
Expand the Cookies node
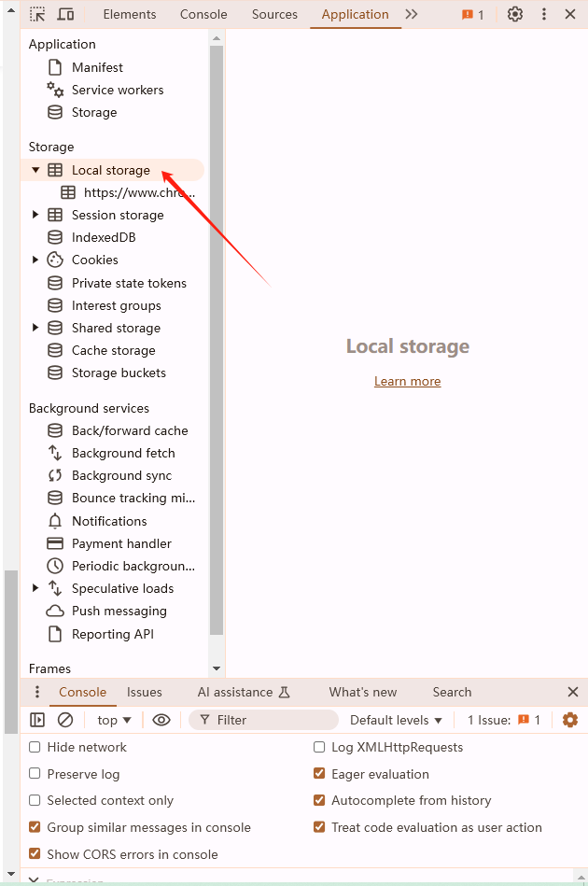click(x=35, y=260)
